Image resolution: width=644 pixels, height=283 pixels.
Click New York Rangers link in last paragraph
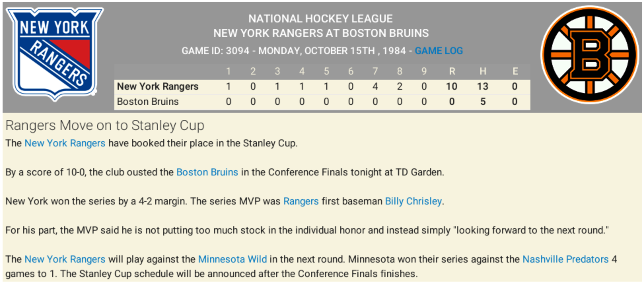(x=65, y=259)
